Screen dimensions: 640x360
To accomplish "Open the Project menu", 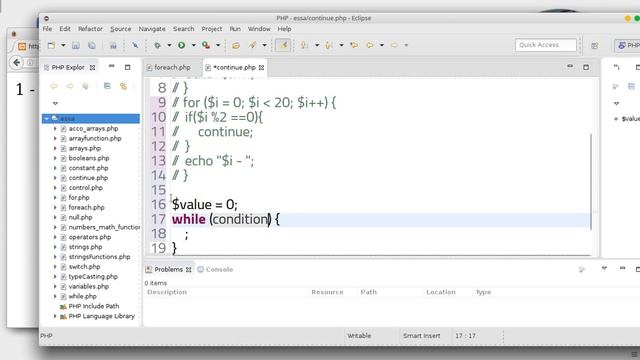I will pos(212,29).
